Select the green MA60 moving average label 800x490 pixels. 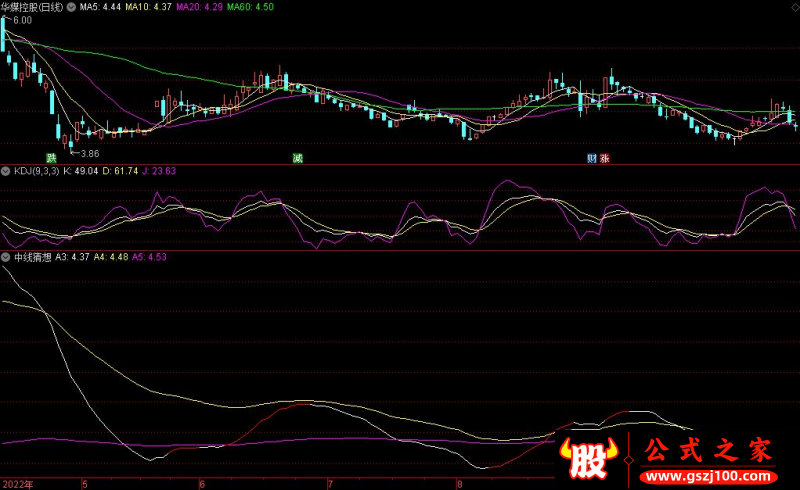[249, 7]
